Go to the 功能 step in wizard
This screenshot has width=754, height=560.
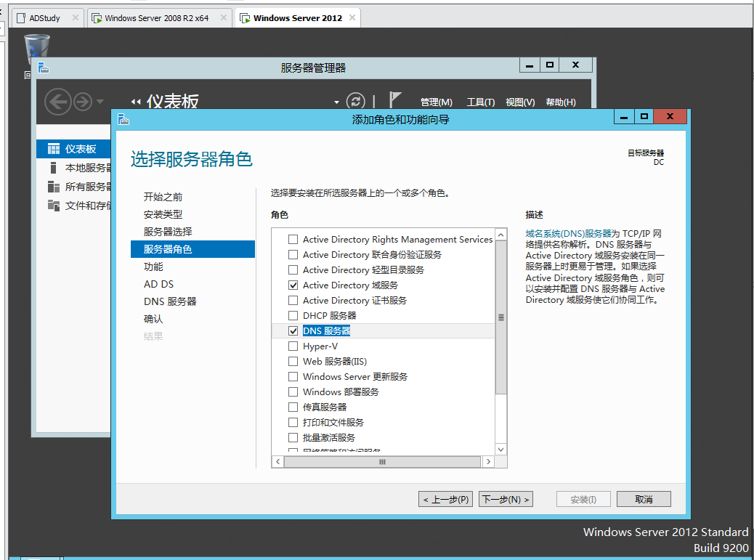(x=153, y=267)
